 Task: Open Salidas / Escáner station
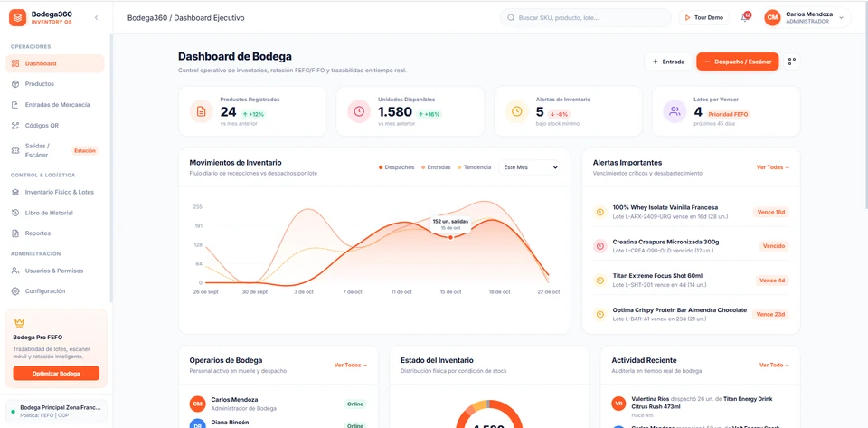point(55,150)
